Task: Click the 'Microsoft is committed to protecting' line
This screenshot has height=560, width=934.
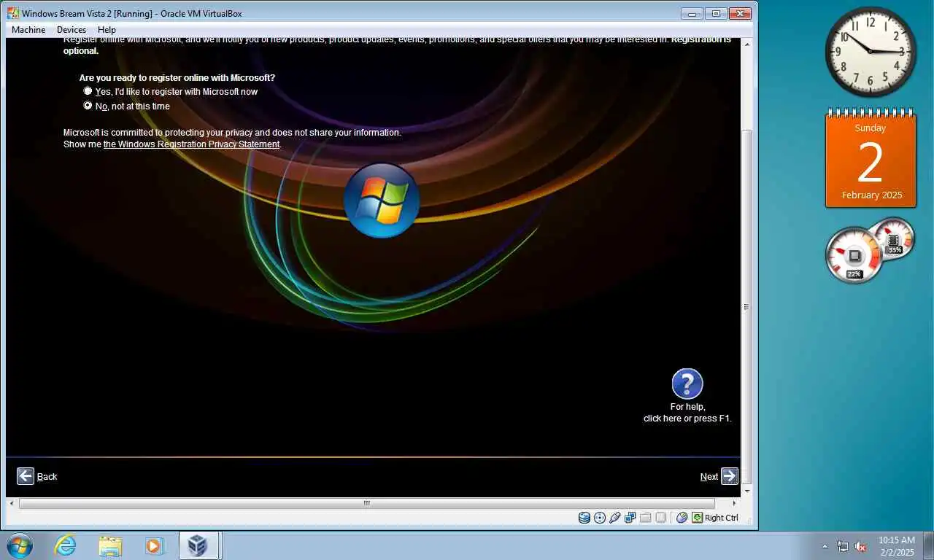Action: 232,133
